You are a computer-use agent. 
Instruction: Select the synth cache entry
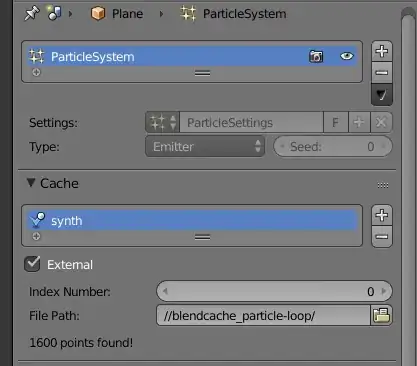(192, 220)
